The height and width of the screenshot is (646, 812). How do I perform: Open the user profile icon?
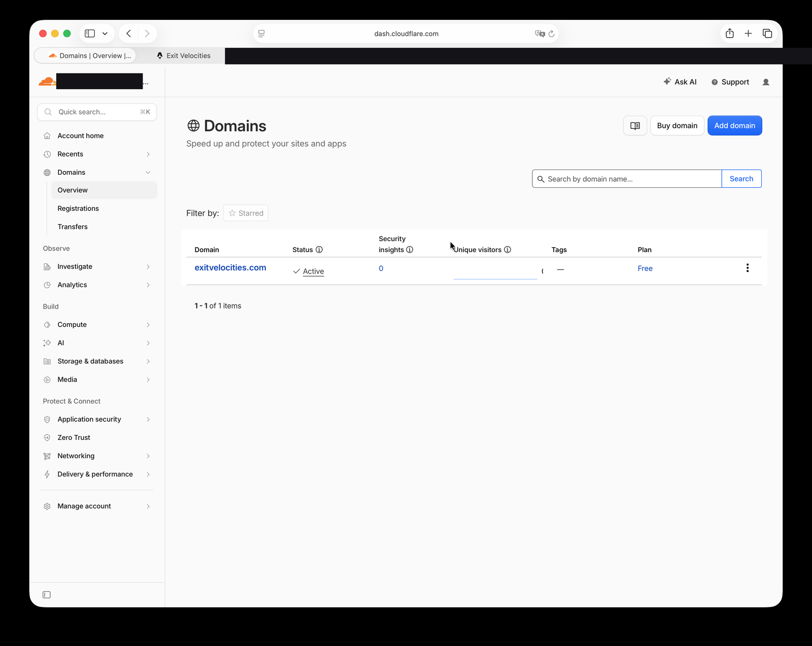click(x=766, y=82)
